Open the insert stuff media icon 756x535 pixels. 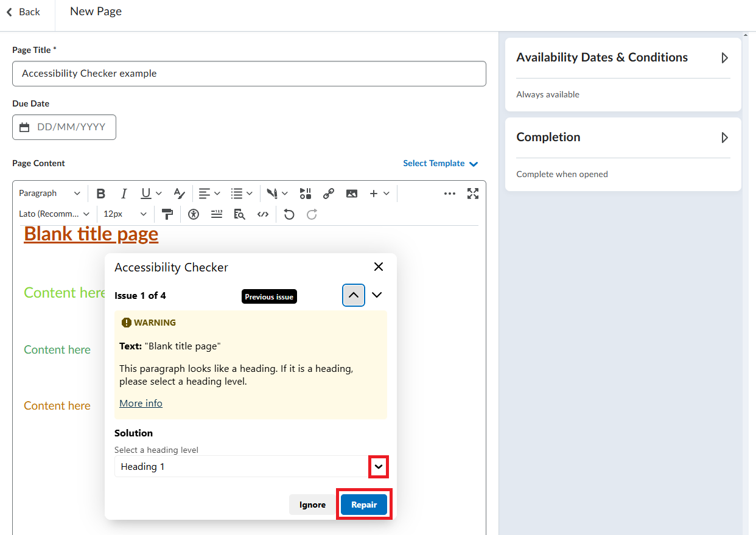pyautogui.click(x=306, y=194)
